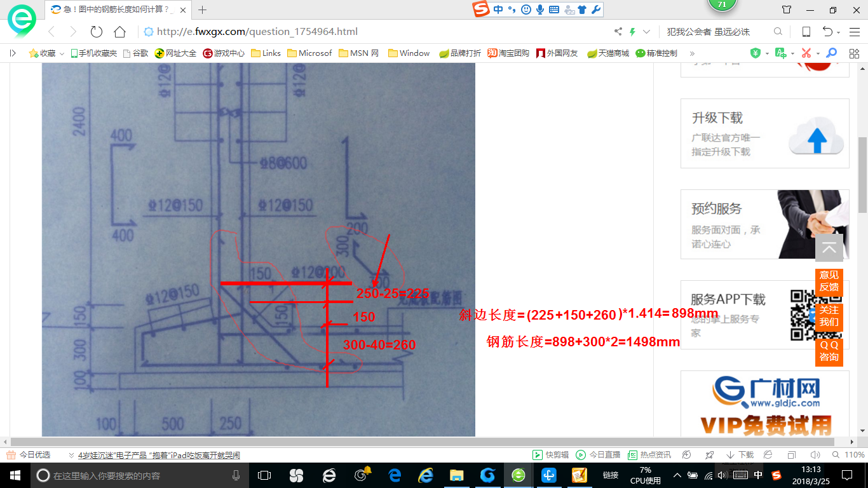This screenshot has height=488, width=868.
Task: Go forward to next page
Action: (73, 32)
